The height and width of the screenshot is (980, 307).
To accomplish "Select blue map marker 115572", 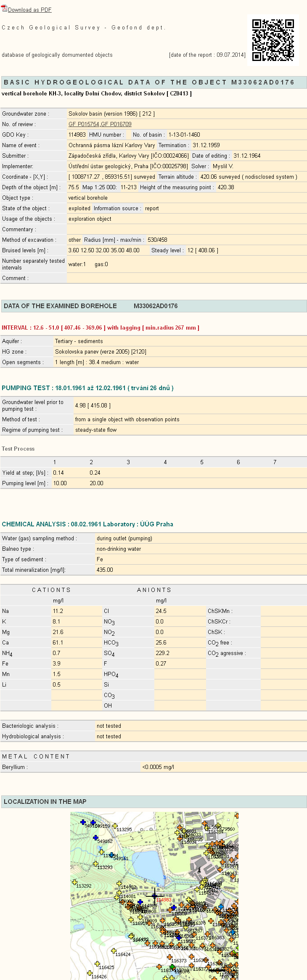I will point(179,938).
